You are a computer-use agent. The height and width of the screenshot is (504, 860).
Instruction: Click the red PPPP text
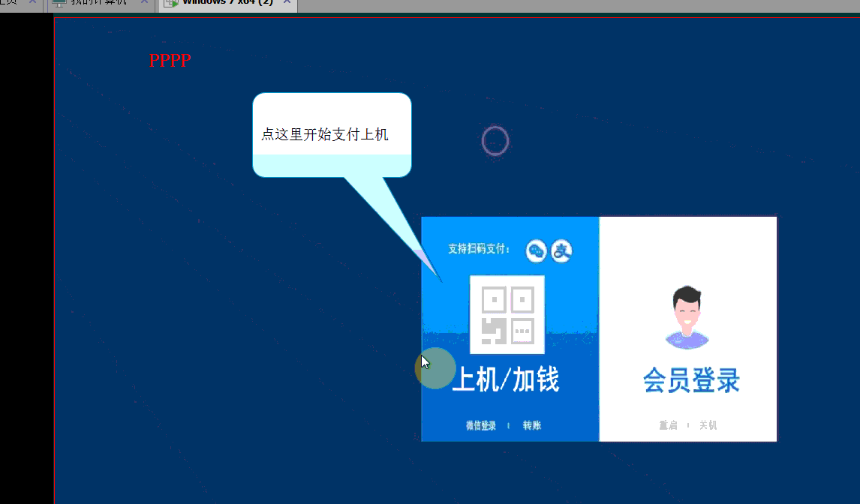pos(170,61)
